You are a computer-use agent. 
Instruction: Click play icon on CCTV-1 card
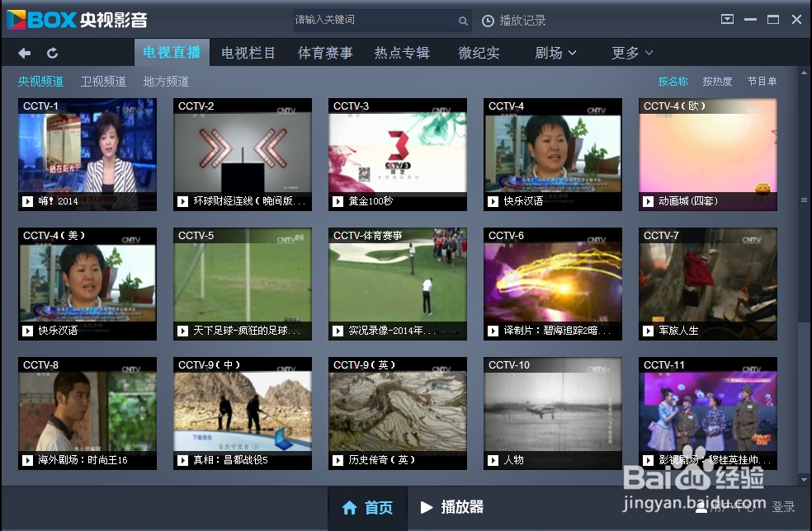pos(27,201)
